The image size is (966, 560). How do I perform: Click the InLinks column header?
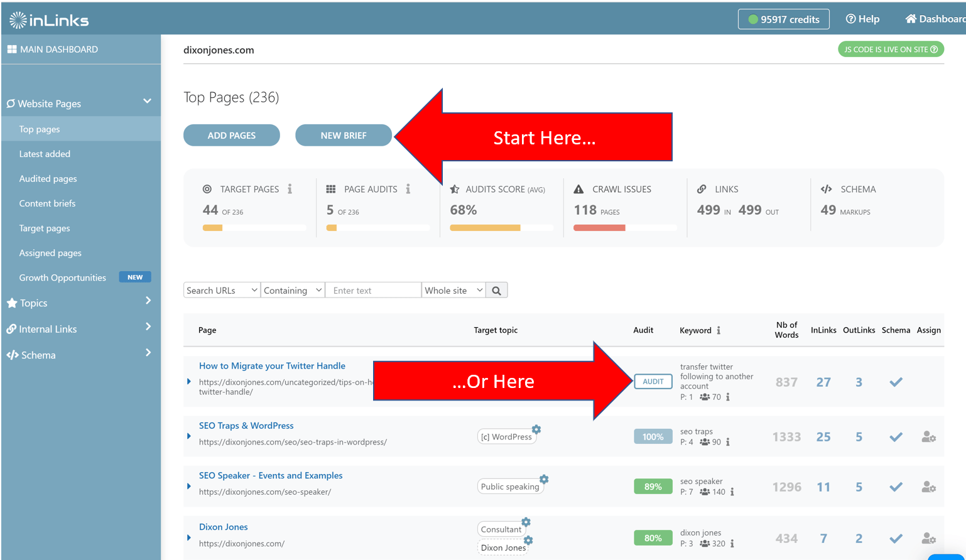click(823, 330)
